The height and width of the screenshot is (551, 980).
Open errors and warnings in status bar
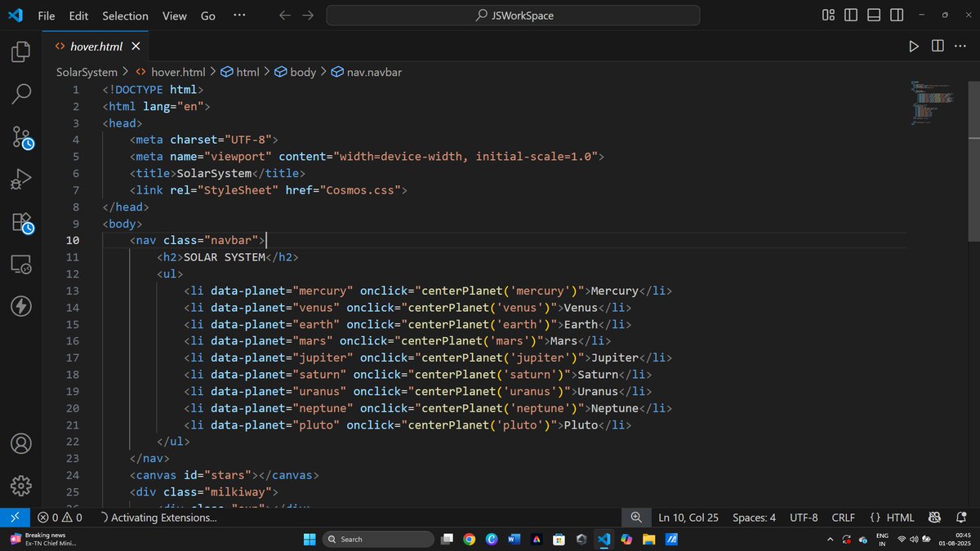click(x=60, y=518)
